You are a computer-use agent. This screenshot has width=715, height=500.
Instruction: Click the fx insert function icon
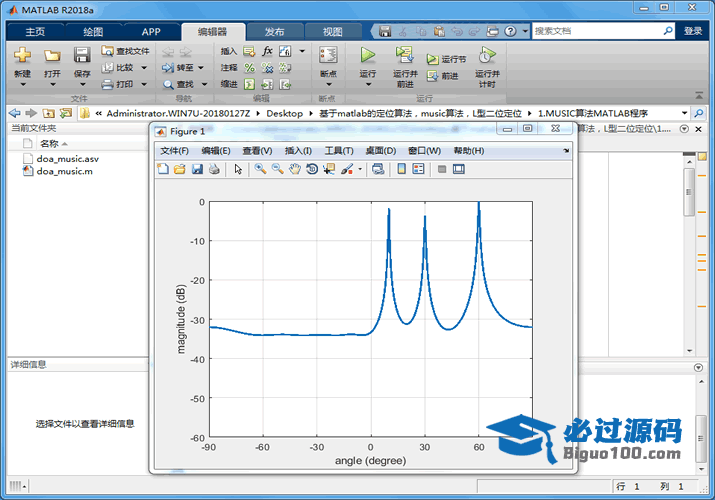pyautogui.click(x=267, y=51)
